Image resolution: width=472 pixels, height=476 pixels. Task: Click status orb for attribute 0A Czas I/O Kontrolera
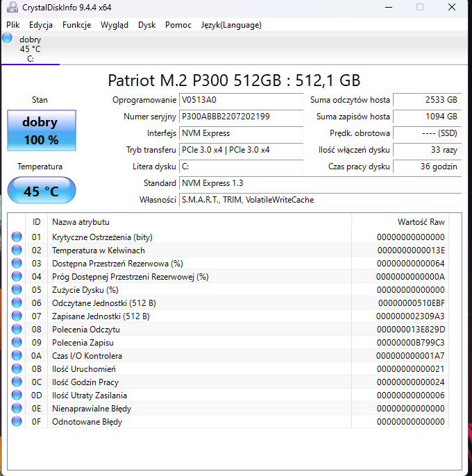[x=17, y=355]
